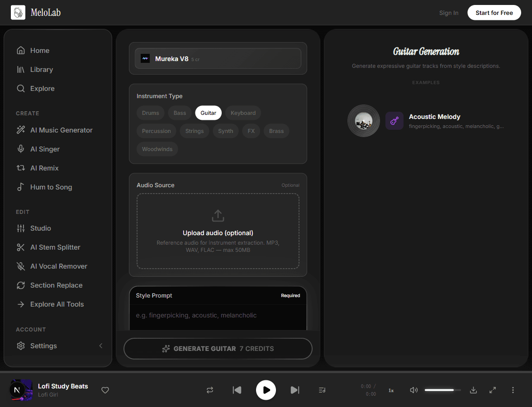Click the Generate Guitar button
Viewport: 532px width, 407px height.
click(x=218, y=349)
